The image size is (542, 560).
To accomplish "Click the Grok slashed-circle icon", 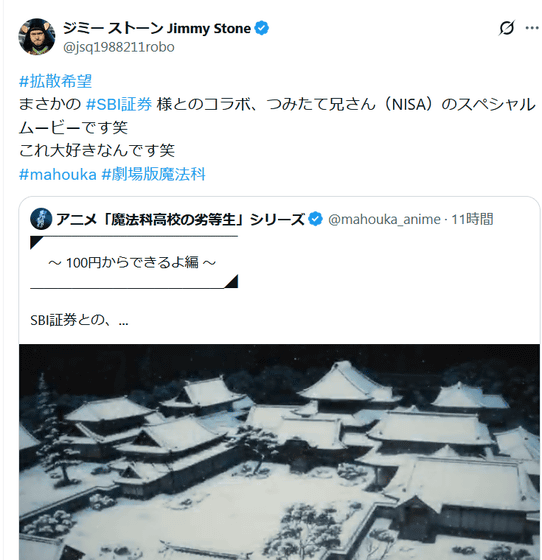I will (506, 28).
